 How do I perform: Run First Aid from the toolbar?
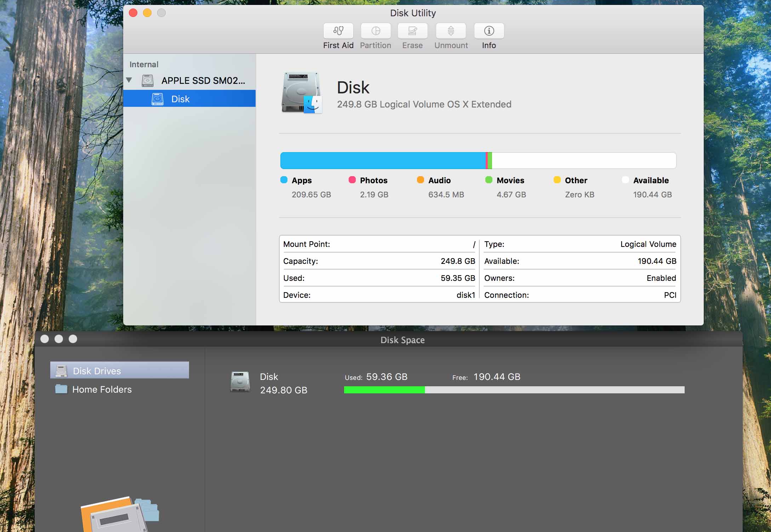tap(338, 31)
